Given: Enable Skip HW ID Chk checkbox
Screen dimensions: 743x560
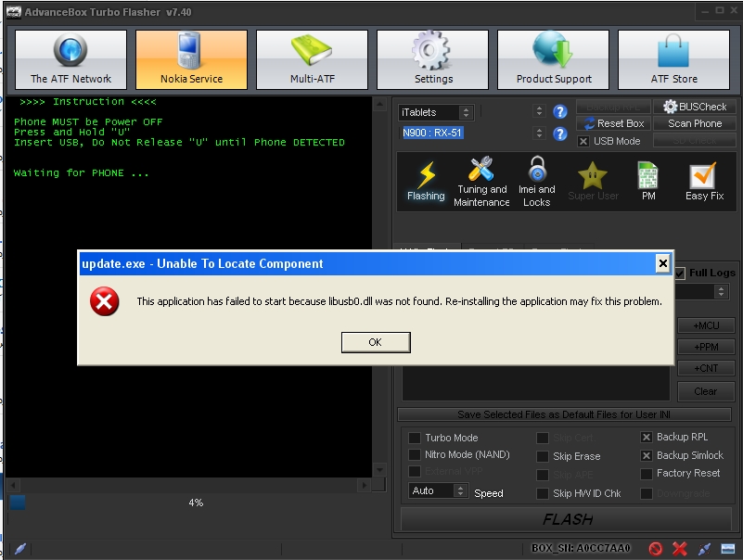Looking at the screenshot, I should click(x=542, y=493).
